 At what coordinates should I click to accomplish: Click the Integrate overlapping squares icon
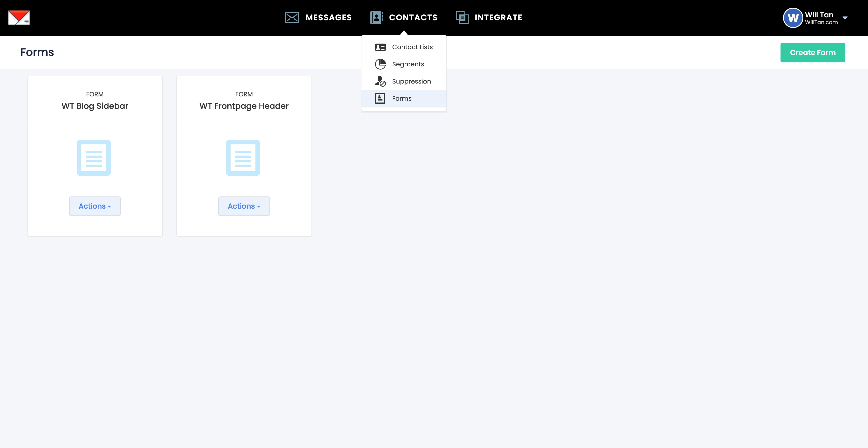click(462, 18)
